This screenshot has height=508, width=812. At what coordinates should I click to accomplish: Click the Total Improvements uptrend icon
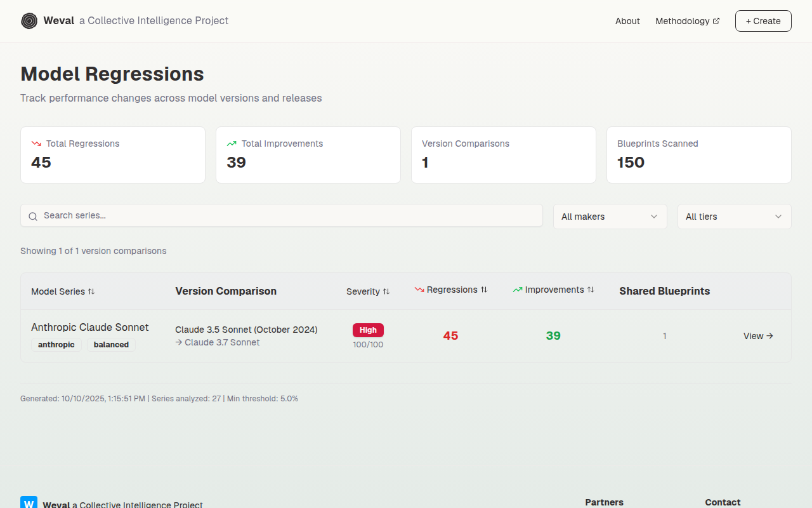(x=232, y=144)
